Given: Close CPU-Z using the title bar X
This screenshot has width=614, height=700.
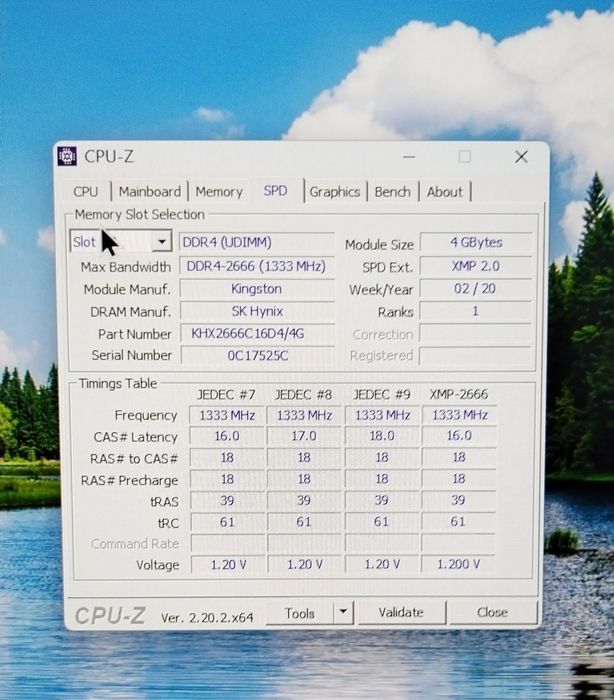Looking at the screenshot, I should tap(521, 157).
